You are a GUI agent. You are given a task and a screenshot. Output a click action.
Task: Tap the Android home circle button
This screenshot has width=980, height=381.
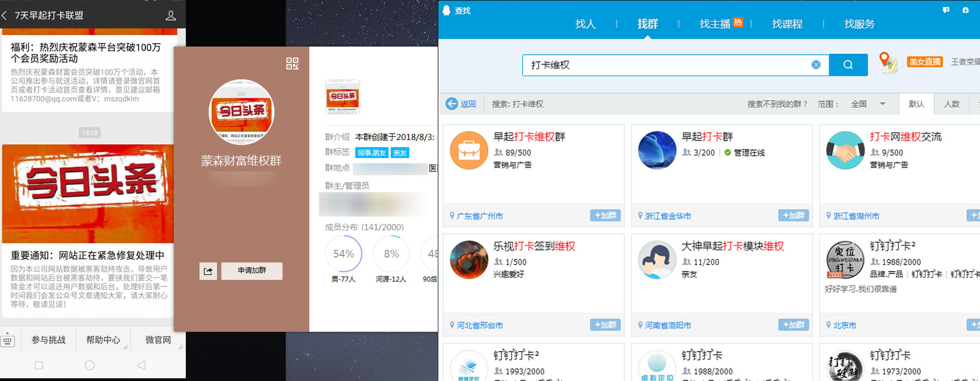(90, 366)
